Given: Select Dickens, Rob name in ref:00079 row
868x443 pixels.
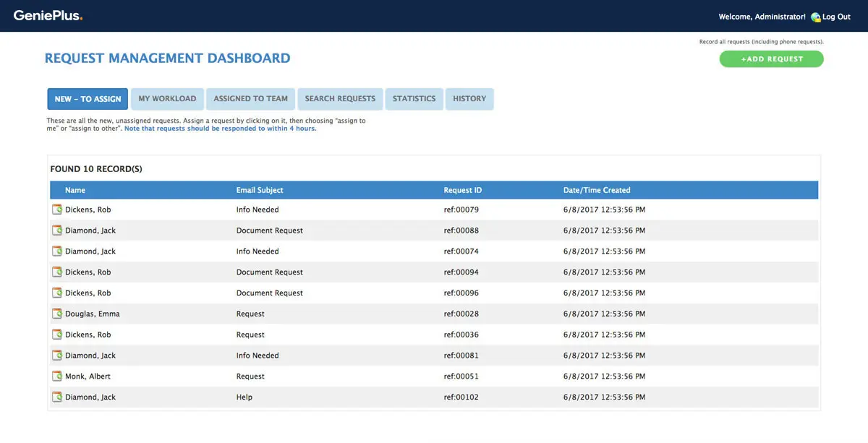Looking at the screenshot, I should [88, 210].
